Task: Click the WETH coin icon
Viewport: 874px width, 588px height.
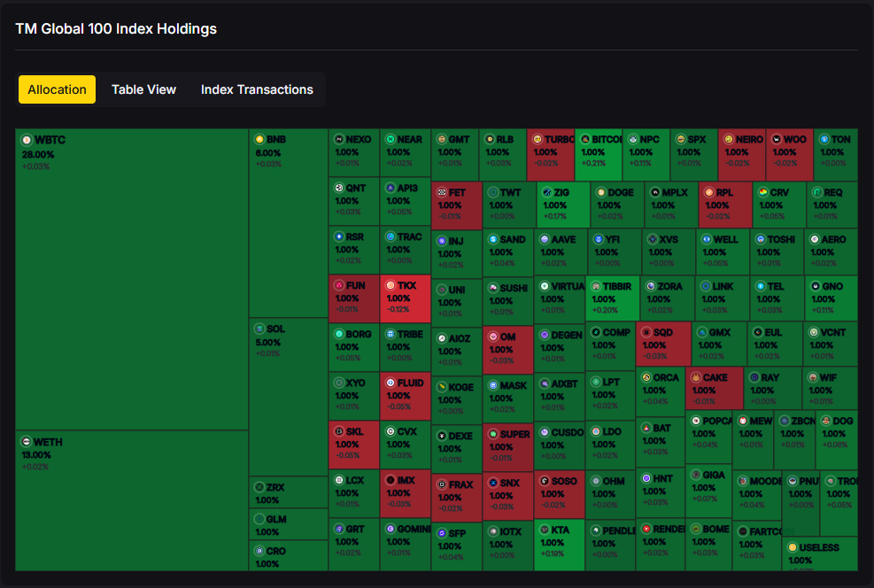Action: [x=26, y=442]
